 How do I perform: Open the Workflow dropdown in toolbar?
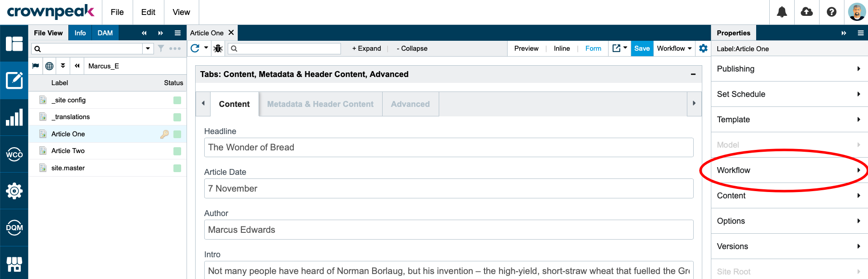point(674,48)
